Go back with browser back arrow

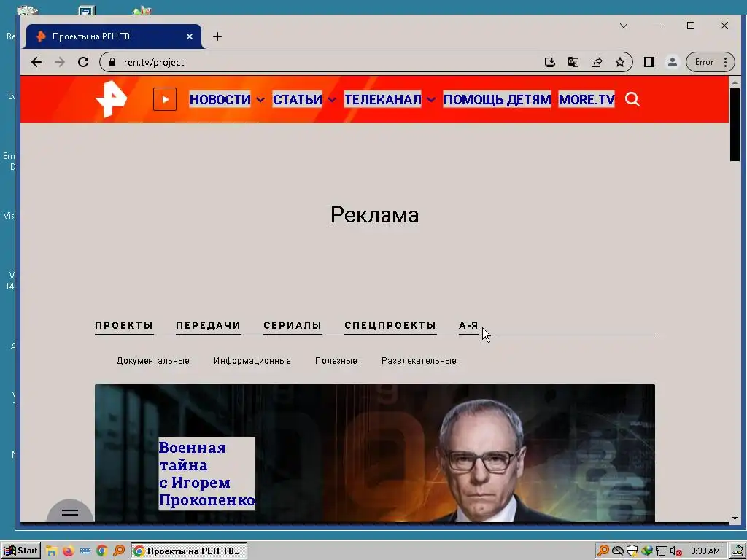[x=36, y=62]
